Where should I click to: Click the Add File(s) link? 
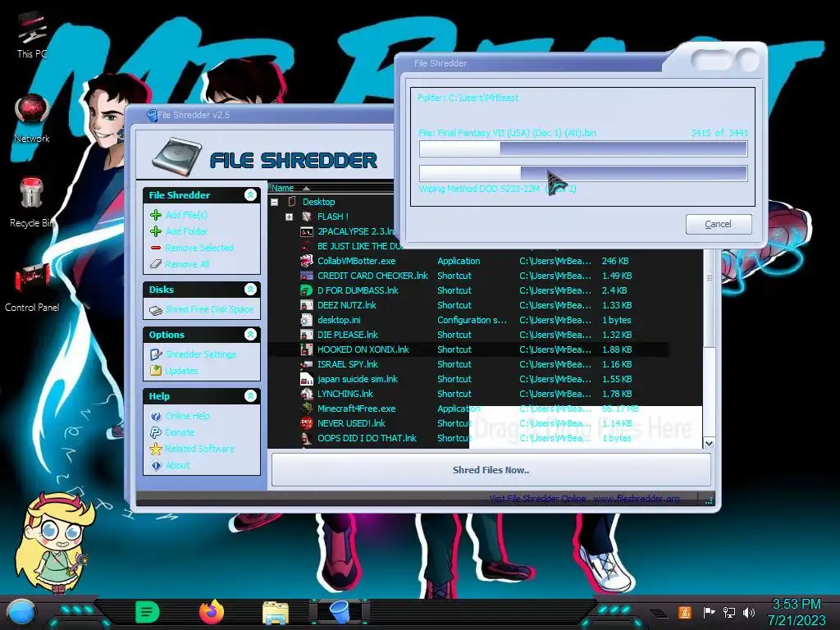coord(186,215)
